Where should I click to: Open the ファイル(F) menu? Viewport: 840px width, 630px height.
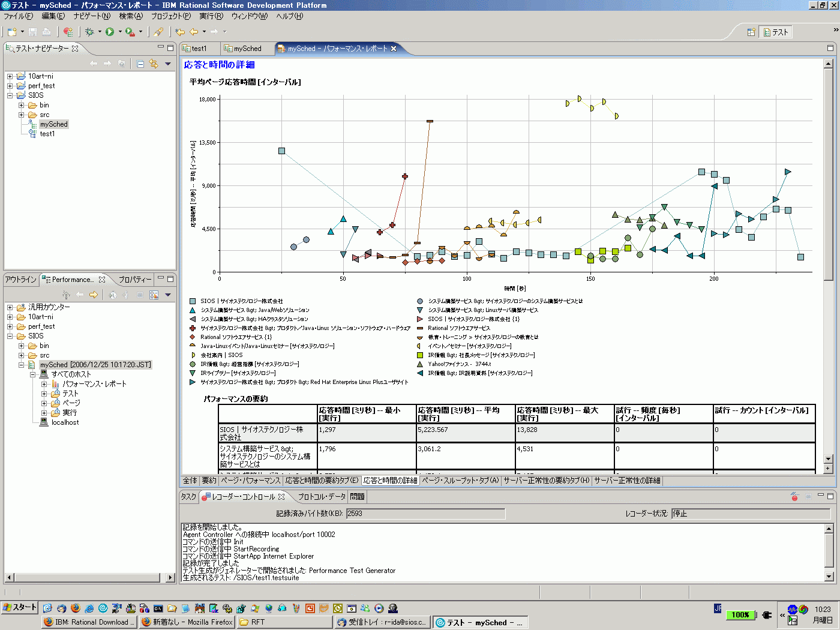tap(19, 16)
